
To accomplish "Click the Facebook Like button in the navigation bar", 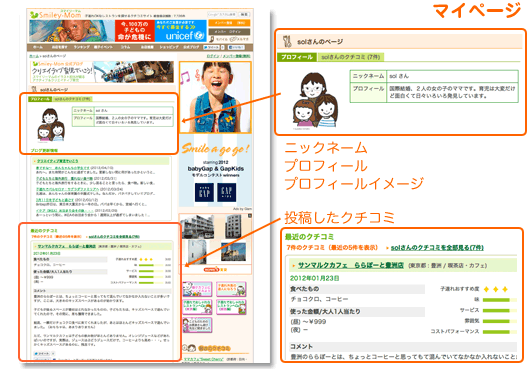I will click(x=236, y=47).
